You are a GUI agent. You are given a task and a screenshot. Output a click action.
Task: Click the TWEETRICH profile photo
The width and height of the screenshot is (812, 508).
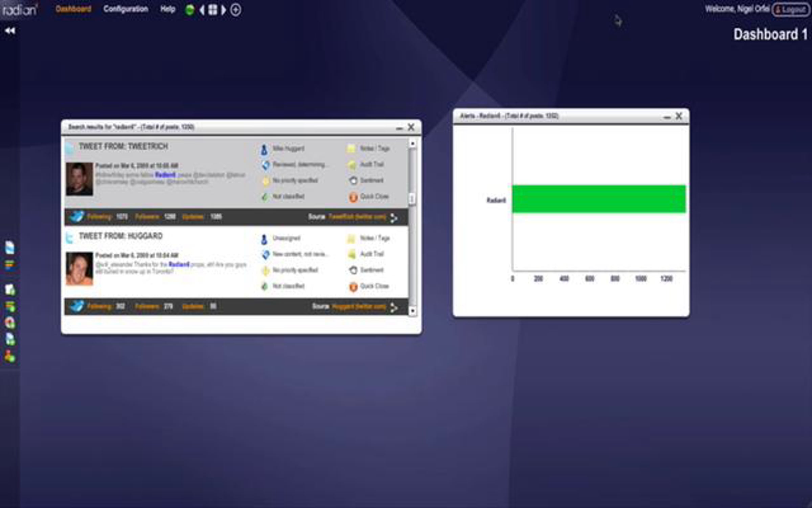80,179
